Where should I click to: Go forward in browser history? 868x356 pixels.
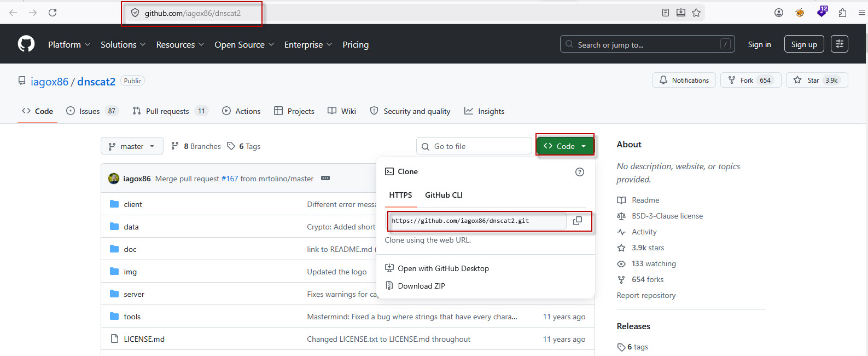pyautogui.click(x=33, y=13)
